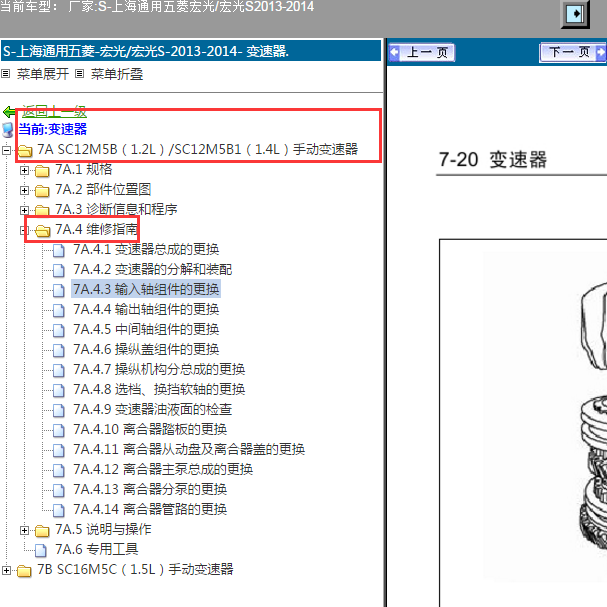Open 7A.4.6 操纵盖组件的更换

click(146, 349)
